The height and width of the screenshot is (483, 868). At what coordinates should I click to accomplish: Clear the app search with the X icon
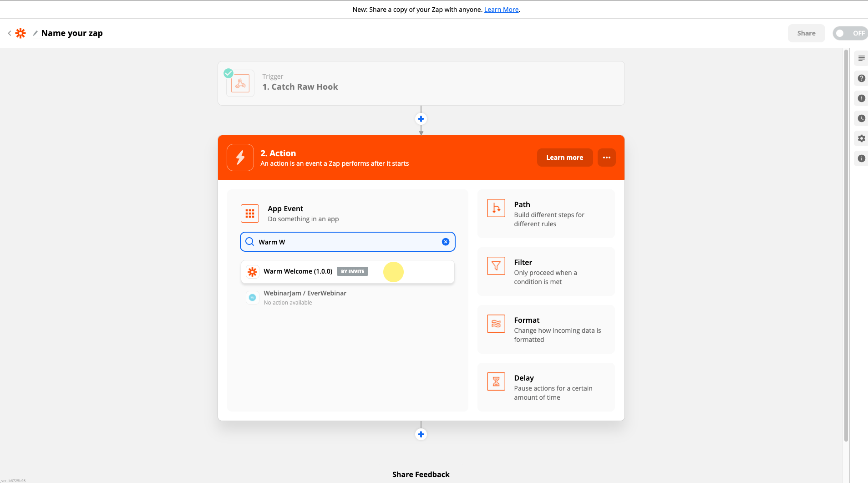tap(446, 242)
